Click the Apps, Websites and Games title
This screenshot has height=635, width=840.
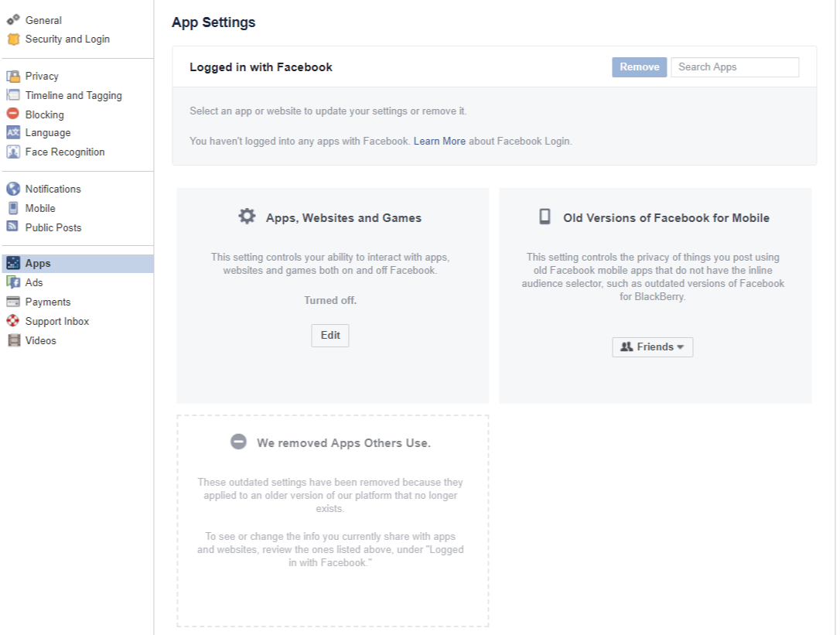[x=343, y=217]
